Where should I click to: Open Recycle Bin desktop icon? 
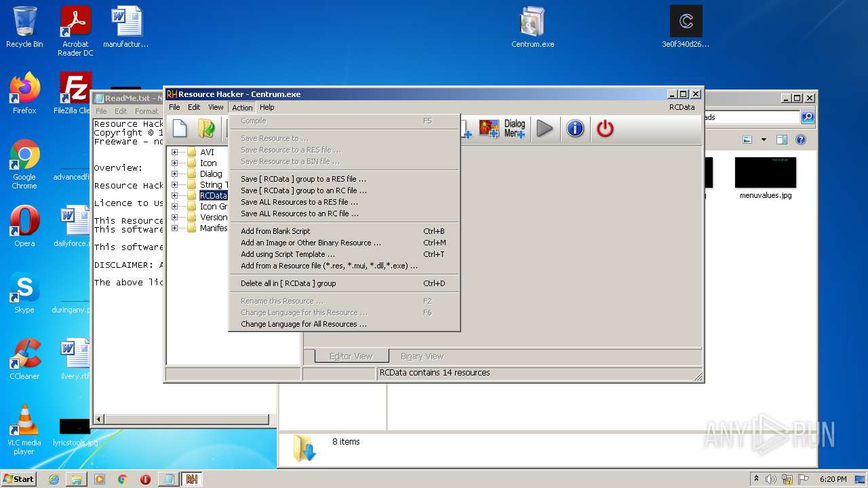(x=24, y=27)
